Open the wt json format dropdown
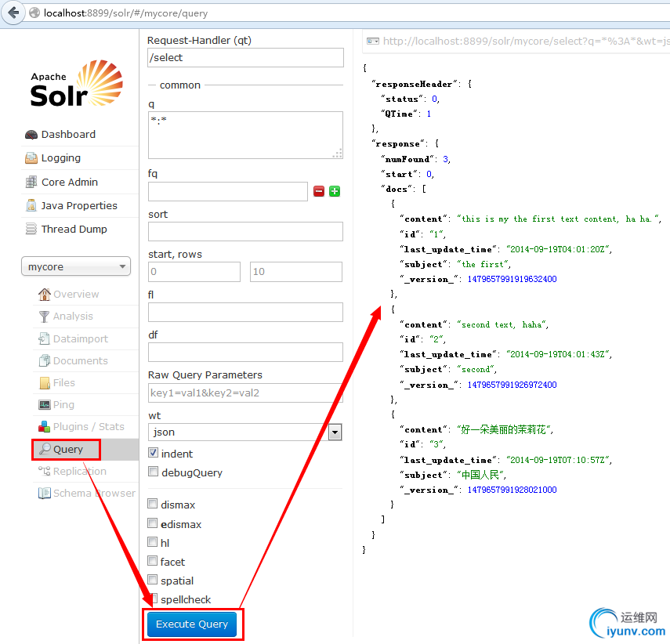 click(244, 432)
